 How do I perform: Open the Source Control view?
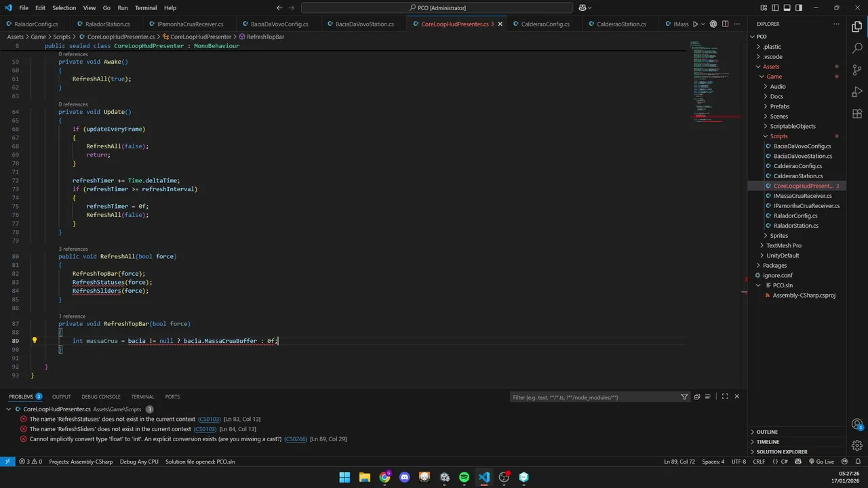tap(857, 70)
